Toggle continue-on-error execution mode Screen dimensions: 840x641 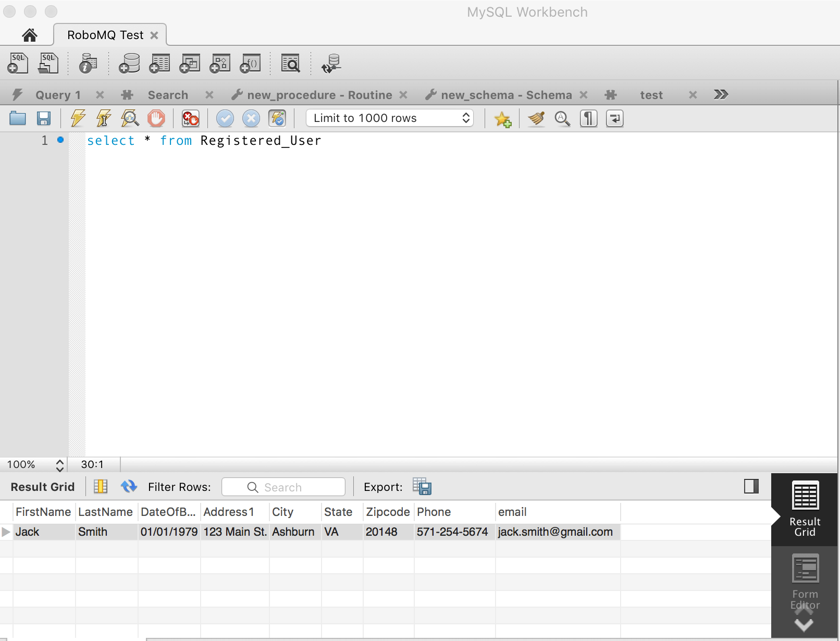click(190, 118)
